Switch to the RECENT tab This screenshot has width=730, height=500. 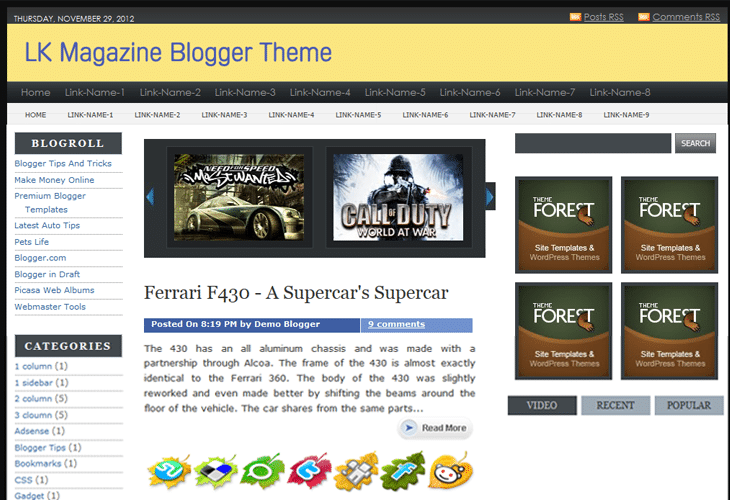615,405
